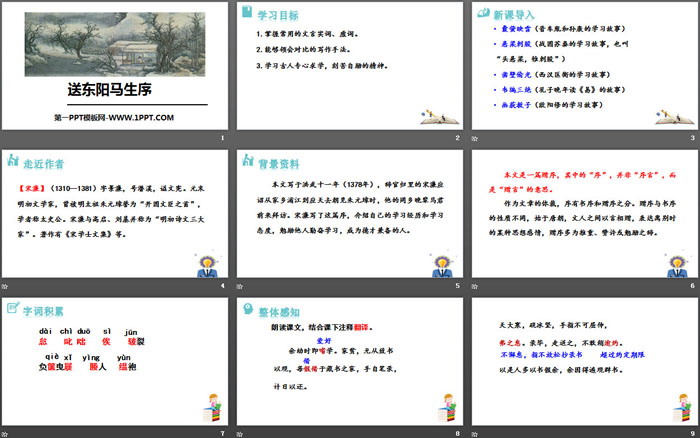The image size is (700, 438).
Task: Choose slide 6 about 赠序 explanation
Action: coord(584,213)
